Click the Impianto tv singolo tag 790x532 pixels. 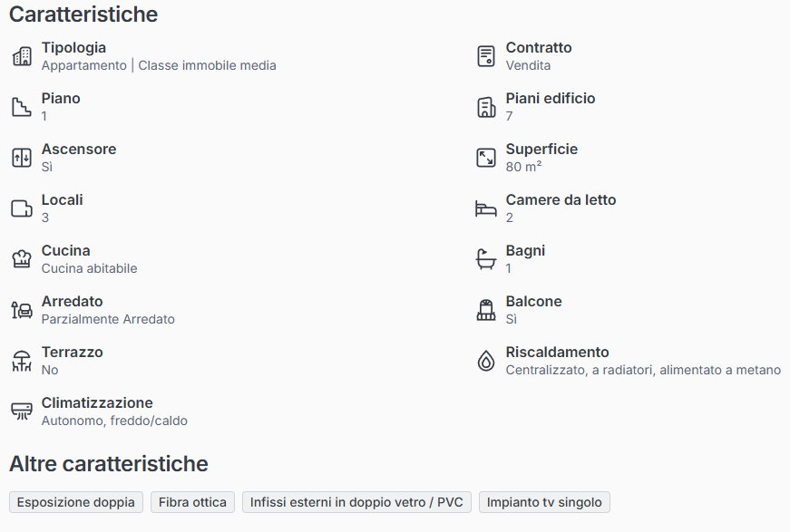[x=545, y=502]
